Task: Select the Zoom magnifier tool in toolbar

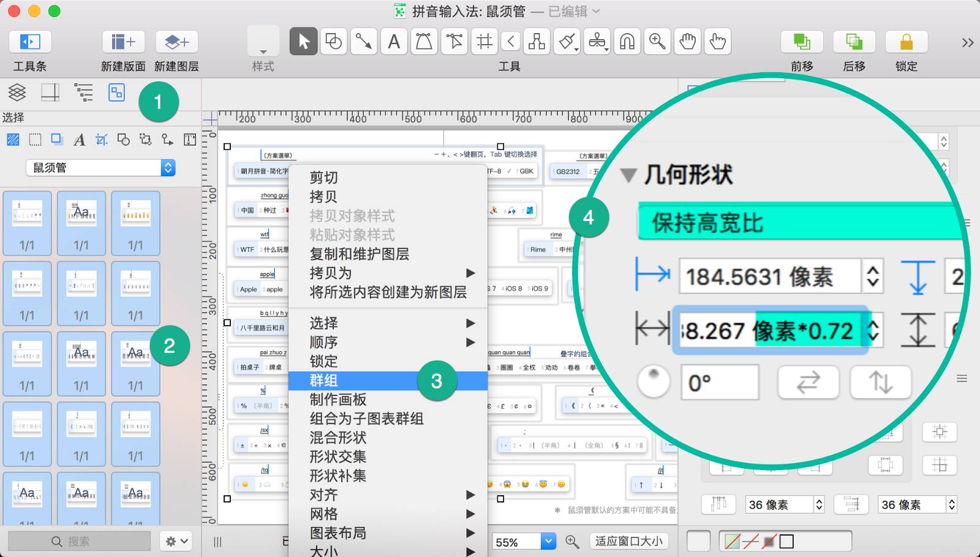Action: tap(657, 42)
